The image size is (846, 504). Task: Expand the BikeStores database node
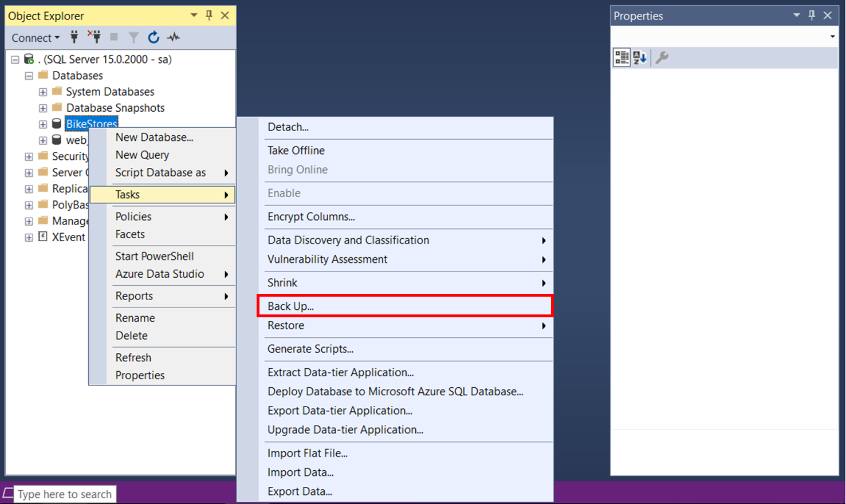pos(43,124)
